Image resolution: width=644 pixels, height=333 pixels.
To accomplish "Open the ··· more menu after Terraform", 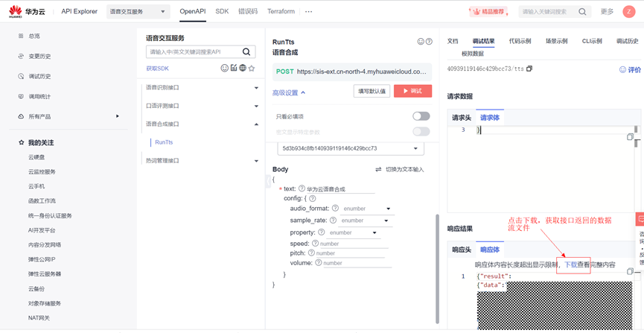I will (308, 11).
